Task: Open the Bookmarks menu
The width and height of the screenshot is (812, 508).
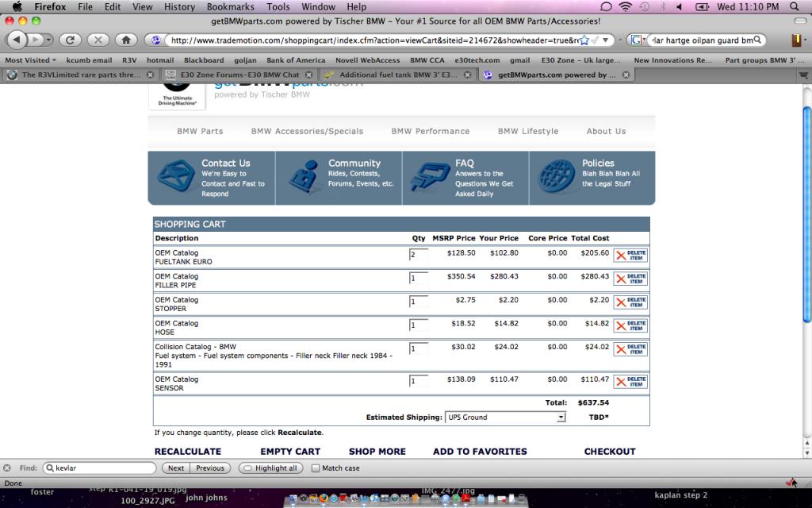Action: pos(230,6)
